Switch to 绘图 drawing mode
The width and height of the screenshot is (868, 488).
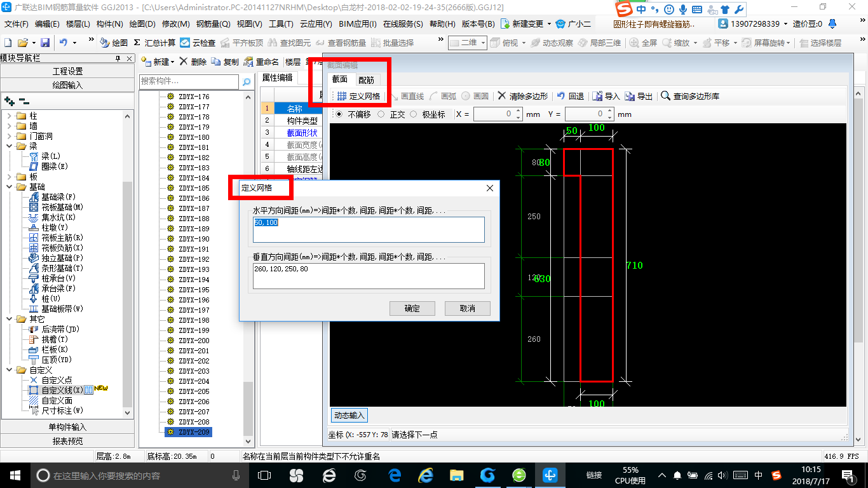point(114,43)
